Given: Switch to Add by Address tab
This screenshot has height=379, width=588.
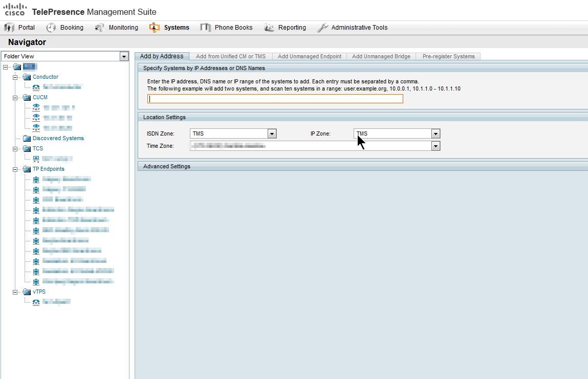Looking at the screenshot, I should tap(162, 56).
